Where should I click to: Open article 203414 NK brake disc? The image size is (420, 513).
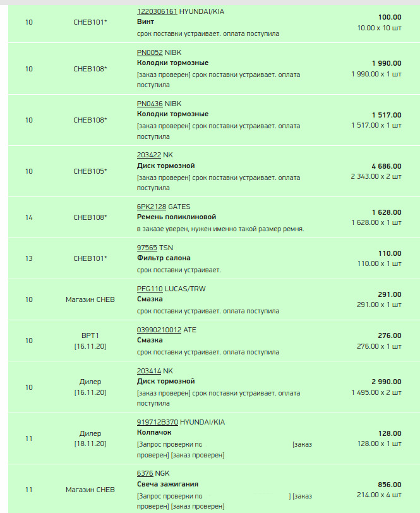point(149,371)
